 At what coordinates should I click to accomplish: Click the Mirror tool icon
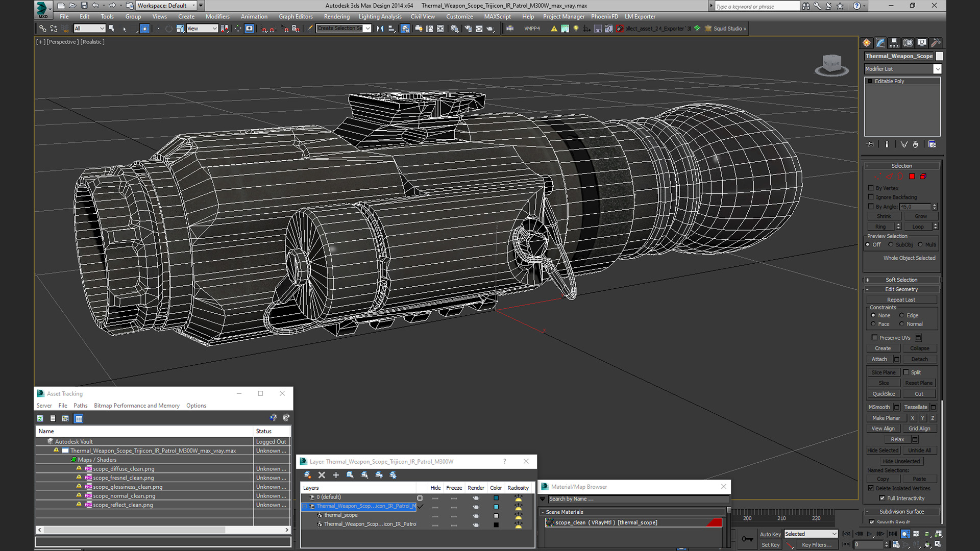point(380,29)
